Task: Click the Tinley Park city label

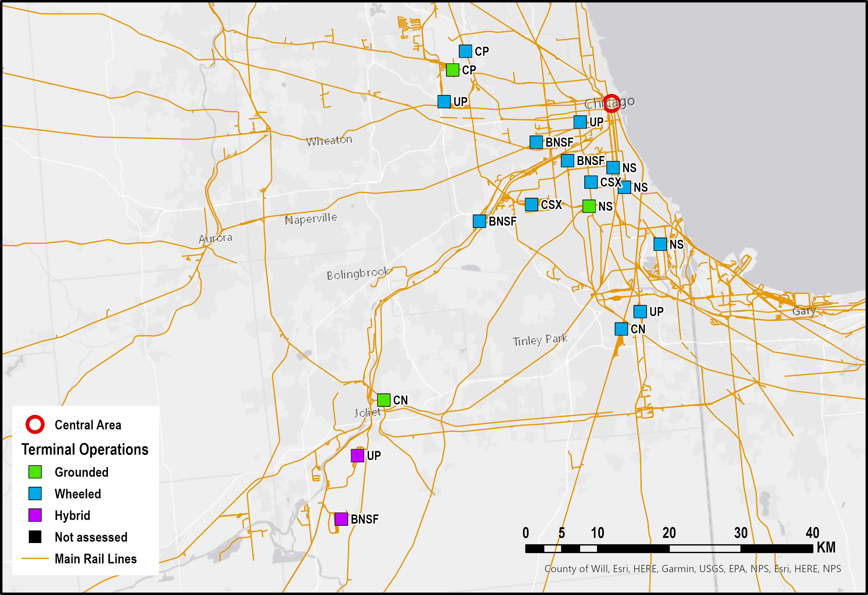Action: 540,340
